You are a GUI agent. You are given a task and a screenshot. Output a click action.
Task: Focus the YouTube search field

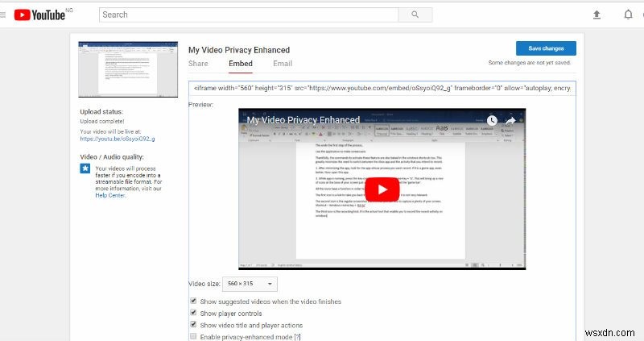(x=249, y=15)
